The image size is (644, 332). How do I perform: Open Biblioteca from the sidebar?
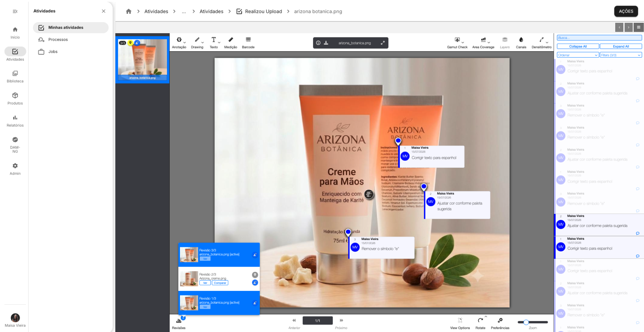(x=15, y=77)
